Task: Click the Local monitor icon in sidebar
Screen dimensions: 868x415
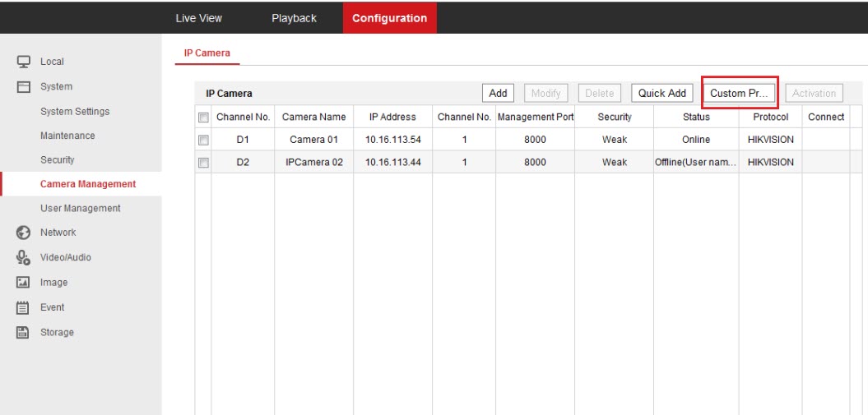Action: 24,62
